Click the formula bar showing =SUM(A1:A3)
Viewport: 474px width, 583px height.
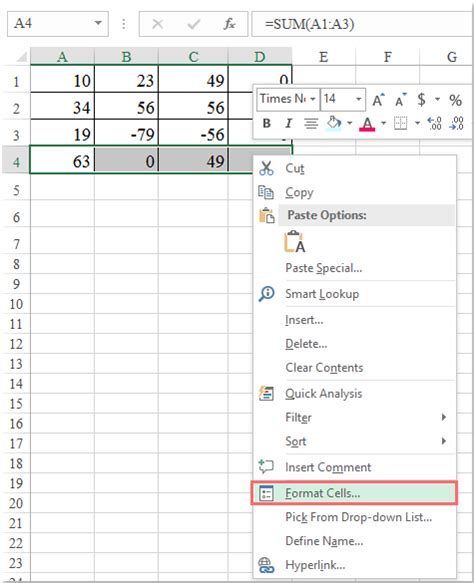(362, 24)
